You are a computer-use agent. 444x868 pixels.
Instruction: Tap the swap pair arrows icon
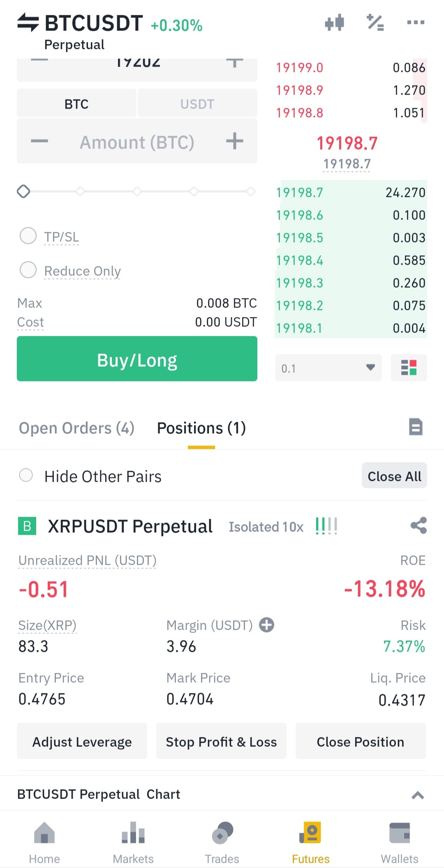[28, 23]
